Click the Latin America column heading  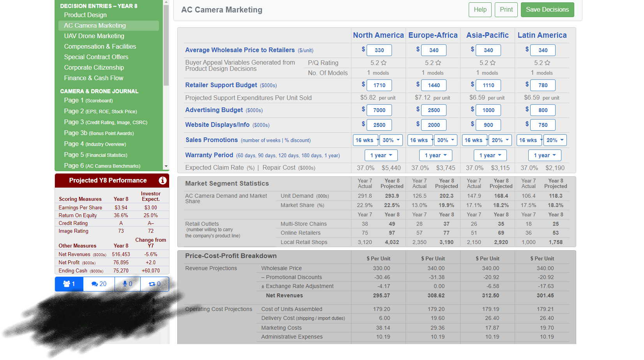pos(542,35)
